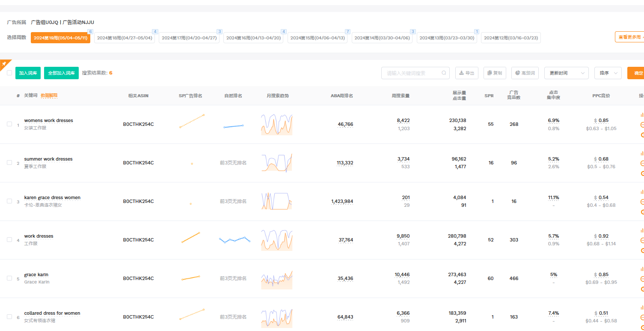Select the 2024第15周 (04/06~04/13) week tab
Viewport: 644px width, 331px height.
pyautogui.click(x=318, y=38)
